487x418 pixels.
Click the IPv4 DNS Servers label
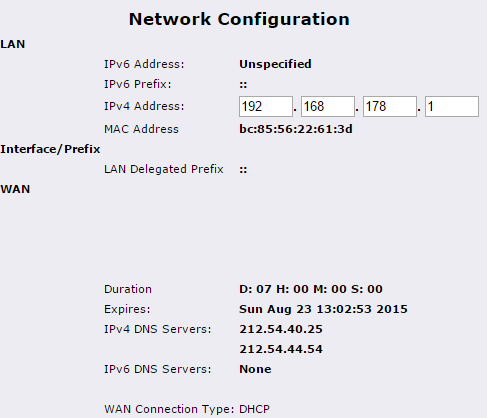(158, 329)
